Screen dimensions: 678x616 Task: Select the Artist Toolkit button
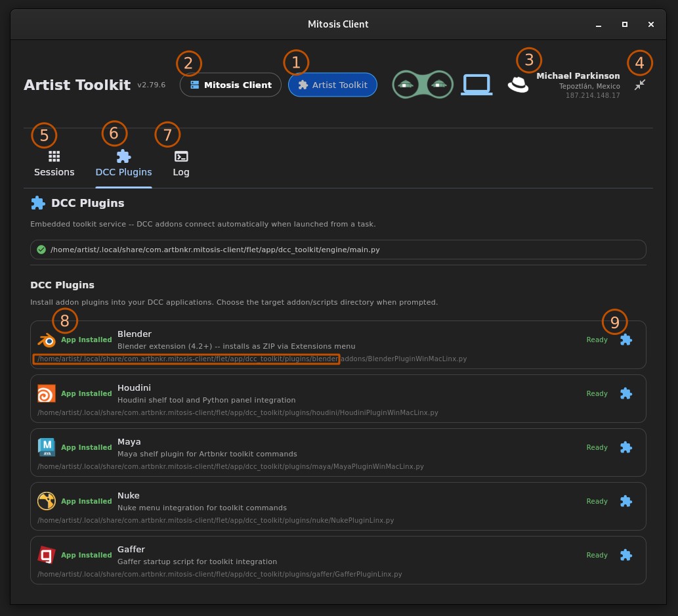click(x=333, y=85)
